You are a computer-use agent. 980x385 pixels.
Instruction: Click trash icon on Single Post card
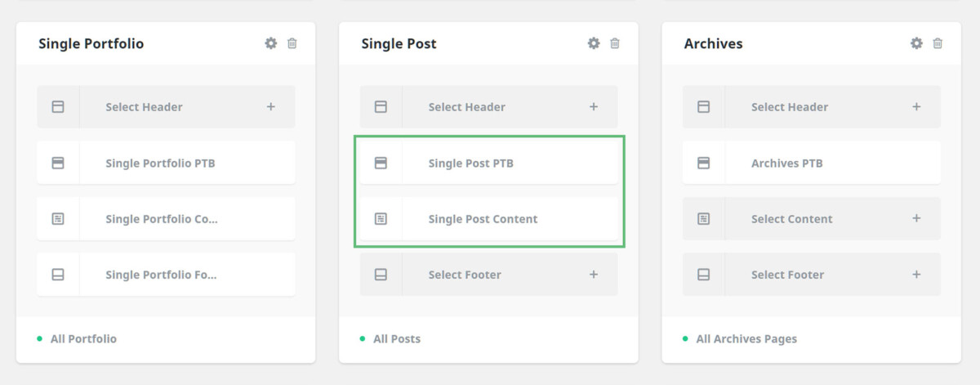(x=615, y=43)
